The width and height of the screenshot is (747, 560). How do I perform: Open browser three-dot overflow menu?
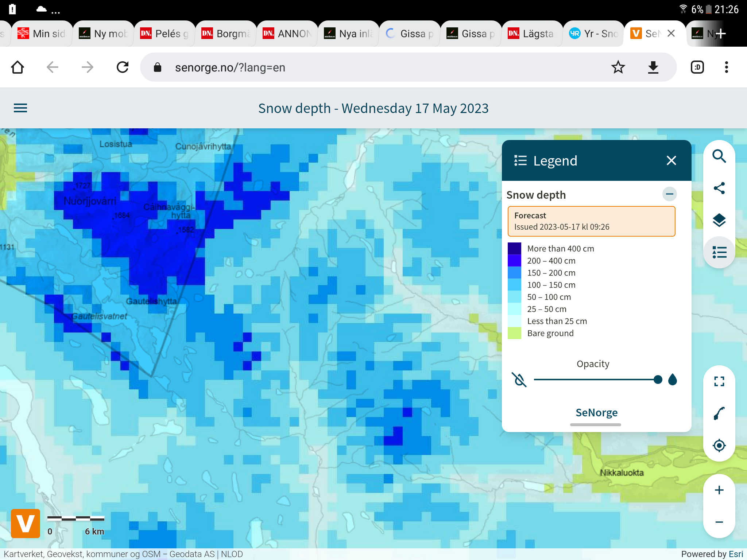click(726, 67)
